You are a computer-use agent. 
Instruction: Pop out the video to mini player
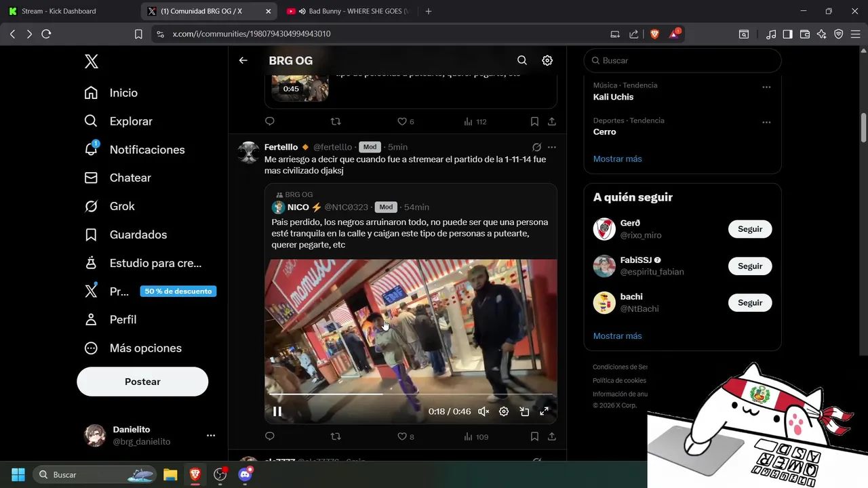click(524, 411)
